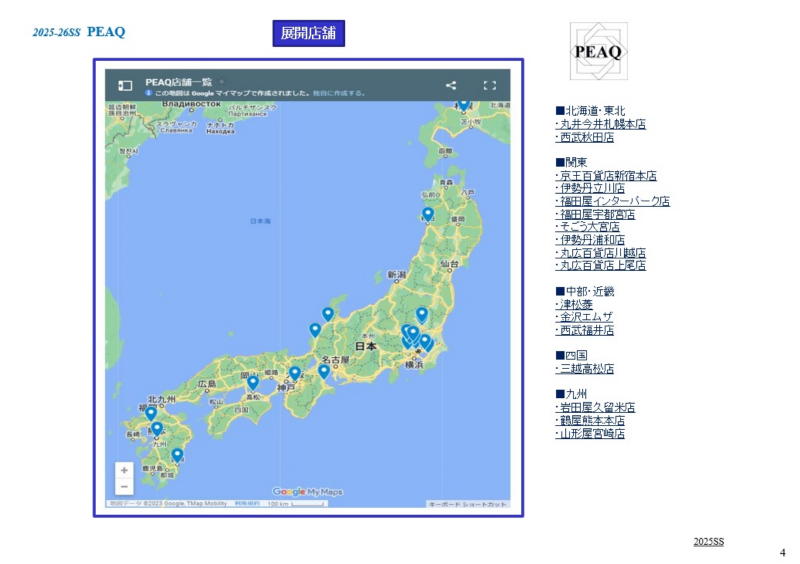Click the map pin near Akita

pos(428,214)
